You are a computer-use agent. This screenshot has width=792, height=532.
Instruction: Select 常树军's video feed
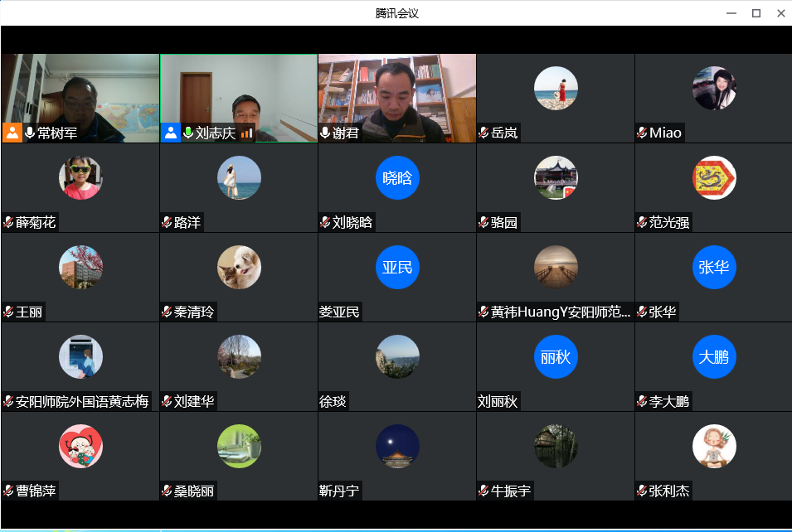point(80,98)
